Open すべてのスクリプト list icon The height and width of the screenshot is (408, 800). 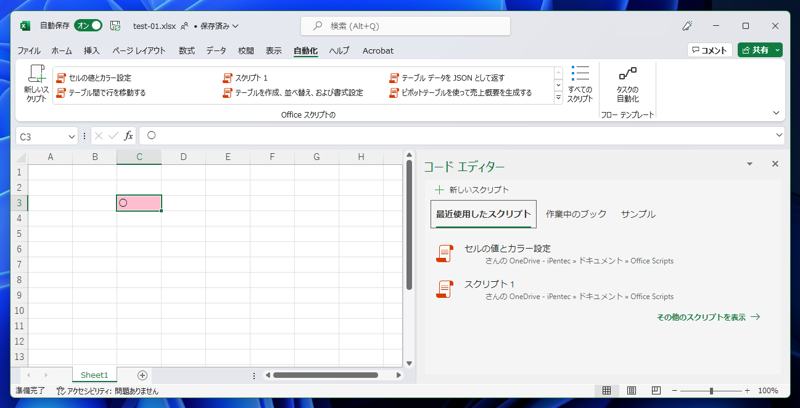pos(580,84)
